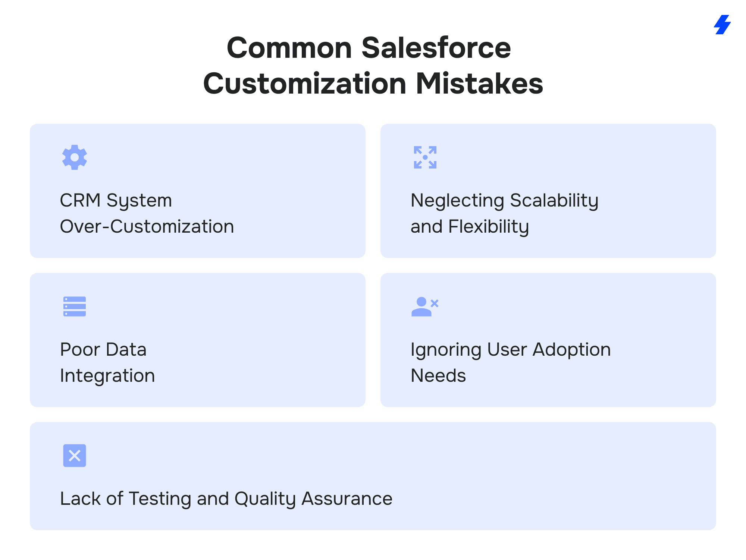Viewport: 746px width, 560px height.
Task: Click the 'CRM System' text line
Action: click(x=116, y=201)
